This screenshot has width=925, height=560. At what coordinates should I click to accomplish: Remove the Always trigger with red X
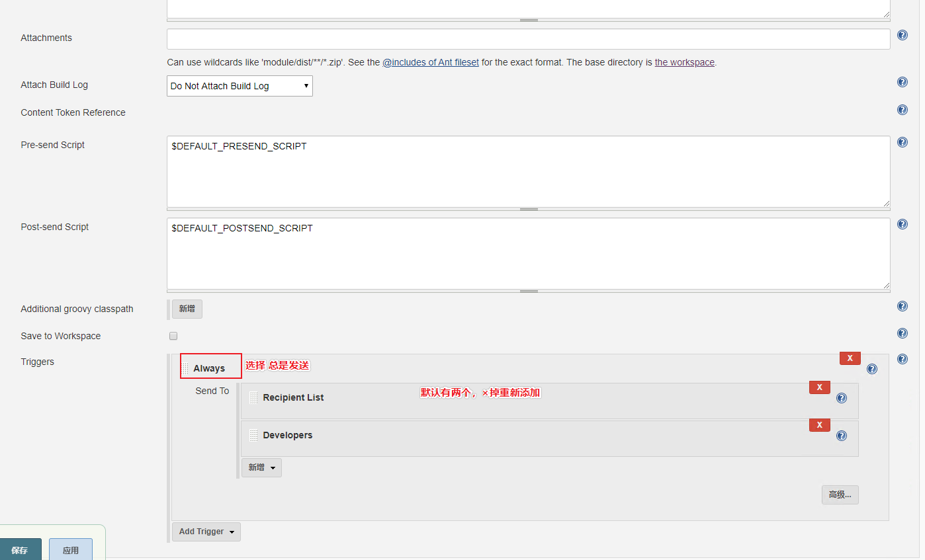click(850, 358)
